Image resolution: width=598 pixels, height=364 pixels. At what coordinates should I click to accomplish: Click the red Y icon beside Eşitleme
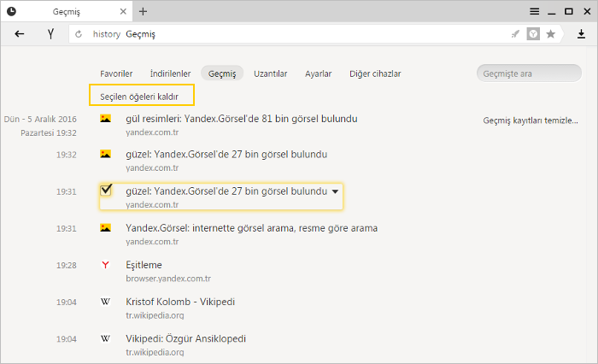pyautogui.click(x=106, y=264)
